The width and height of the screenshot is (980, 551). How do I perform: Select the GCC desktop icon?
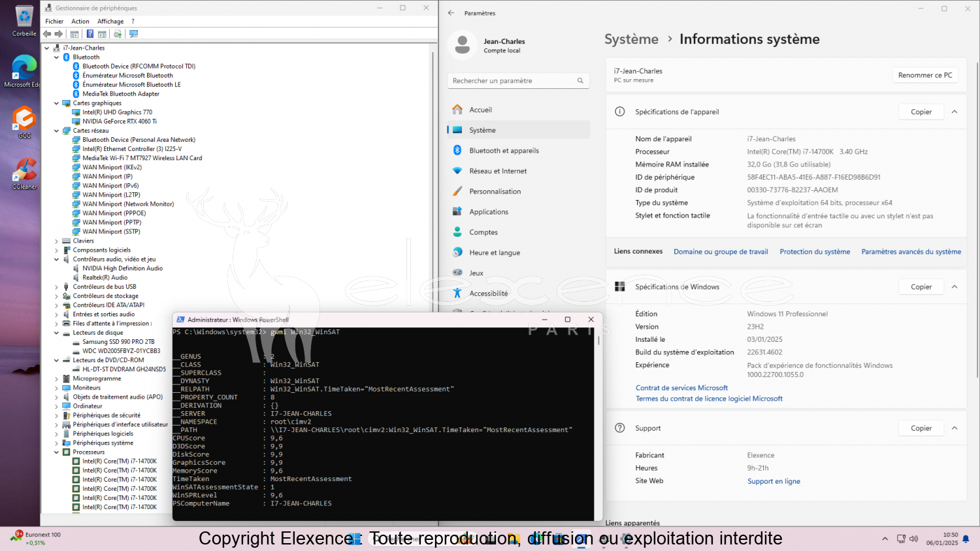coord(24,123)
